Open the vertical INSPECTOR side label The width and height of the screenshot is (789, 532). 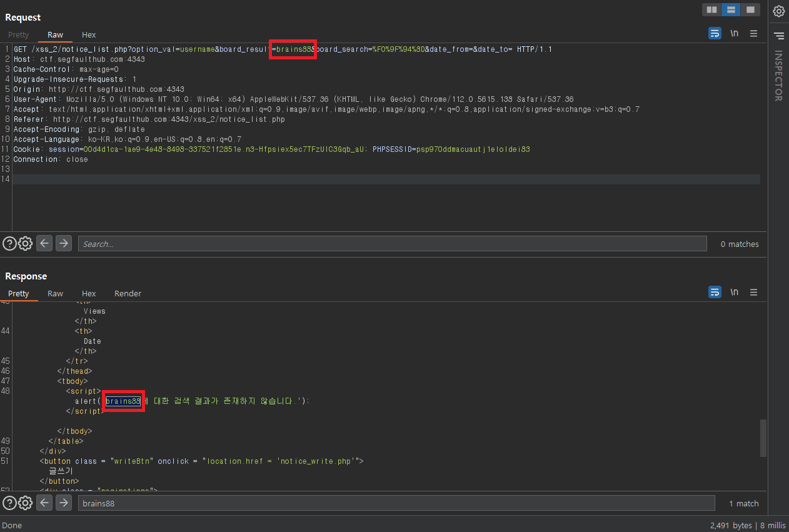point(778,76)
